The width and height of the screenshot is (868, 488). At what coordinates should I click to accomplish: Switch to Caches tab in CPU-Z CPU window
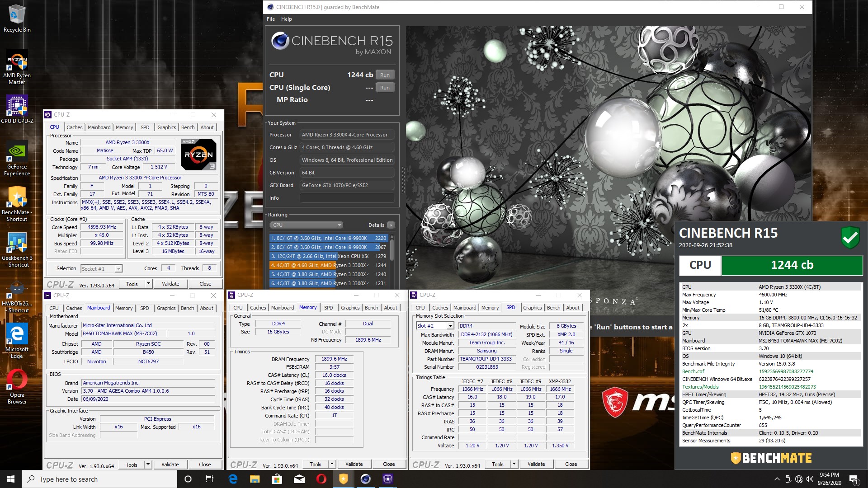[75, 127]
